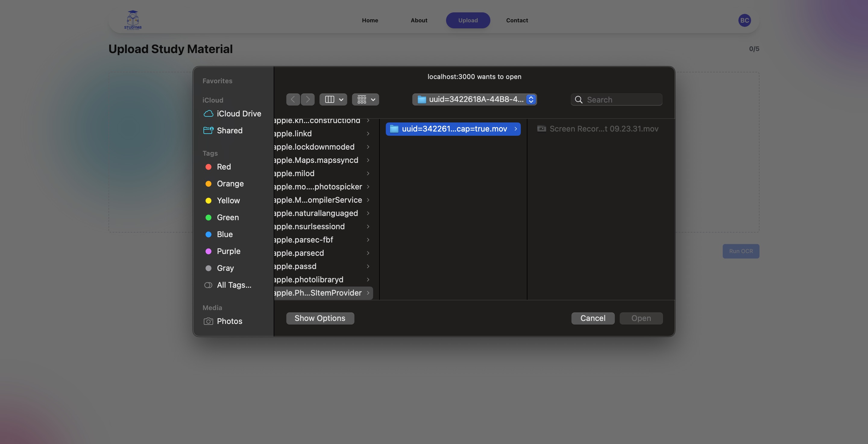
Task: Open the uuid=3422618A folder path popup
Action: pyautogui.click(x=474, y=100)
